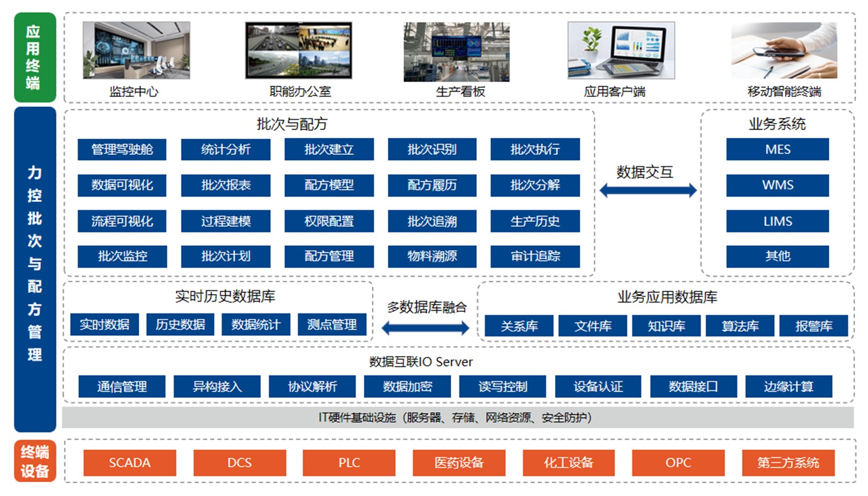The height and width of the screenshot is (496, 868).
Task: Click the 监控中心 control room image
Action: [x=136, y=50]
